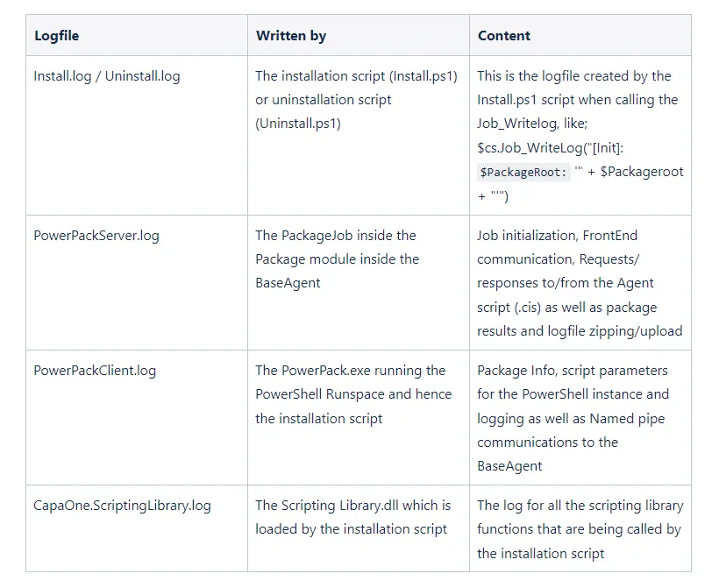Click the '$cs.Job_WriteLog("[Init]:' text
The height and width of the screenshot is (588, 719).
(x=551, y=147)
